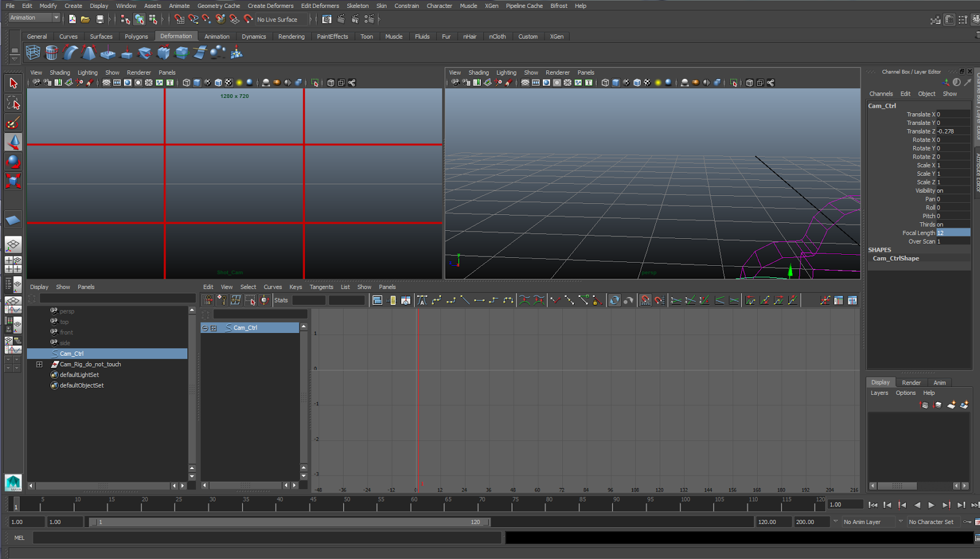Switch to the Rendering shelf tab

coord(292,37)
